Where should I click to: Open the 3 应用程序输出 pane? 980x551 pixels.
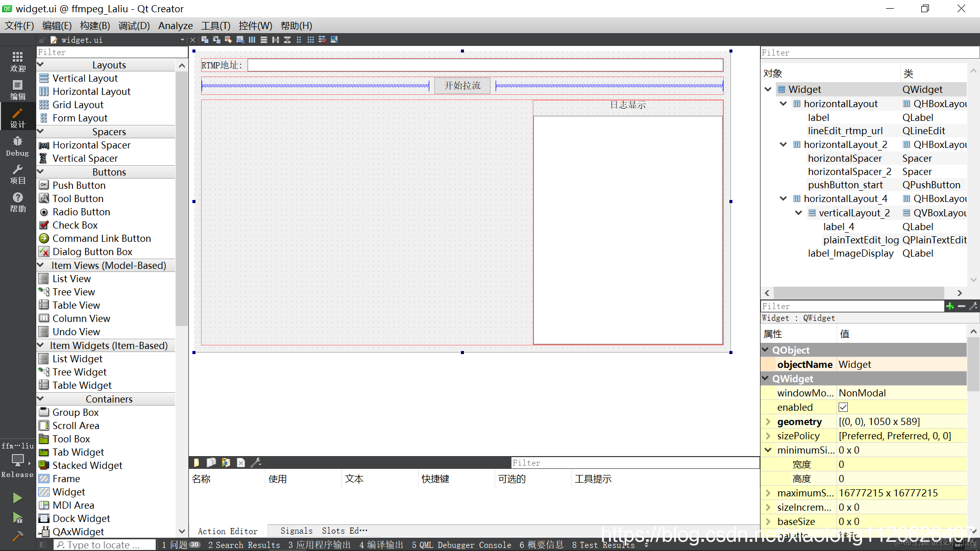[x=319, y=545]
